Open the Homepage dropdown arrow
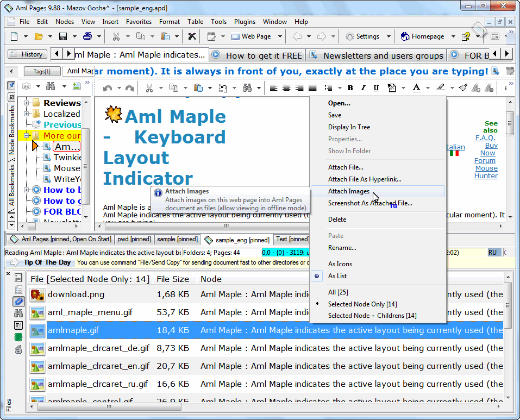The width and height of the screenshot is (520, 420). tap(453, 36)
